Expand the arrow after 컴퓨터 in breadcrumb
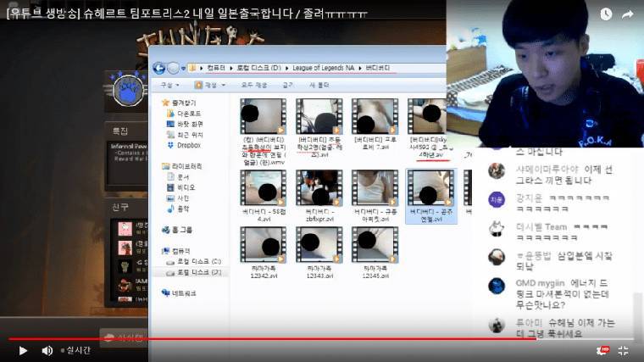Image resolution: width=644 pixels, height=362 pixels. click(231, 68)
